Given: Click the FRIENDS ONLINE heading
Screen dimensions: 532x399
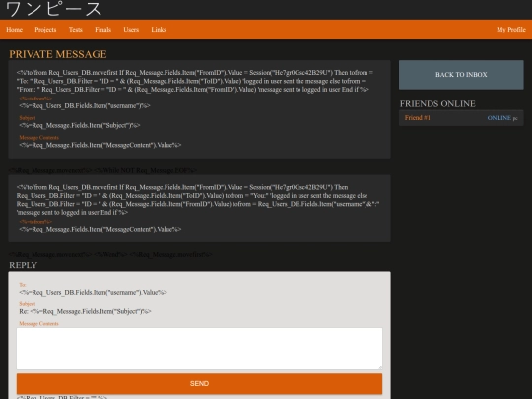Looking at the screenshot, I should point(437,103).
